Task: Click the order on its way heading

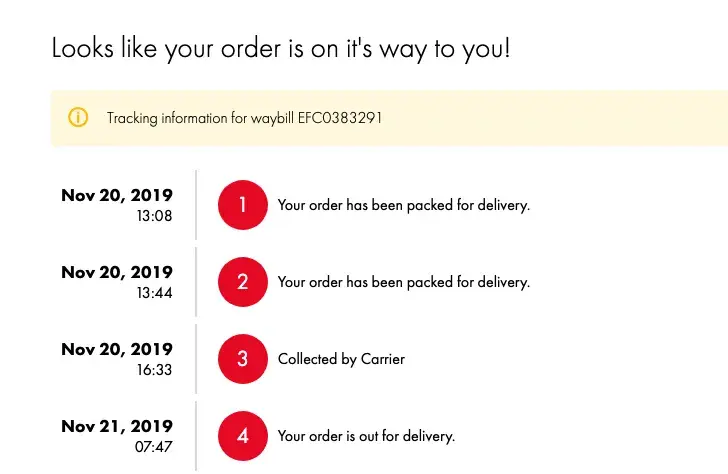Action: (281, 47)
